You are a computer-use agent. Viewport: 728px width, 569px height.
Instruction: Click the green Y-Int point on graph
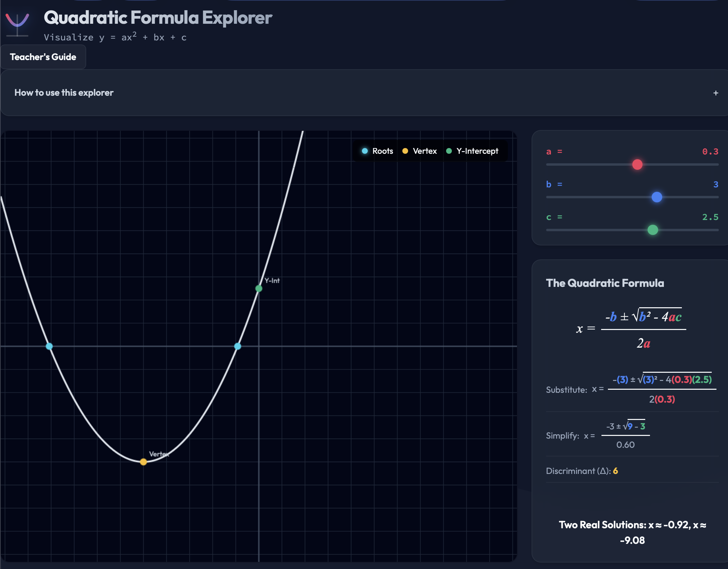click(x=259, y=289)
